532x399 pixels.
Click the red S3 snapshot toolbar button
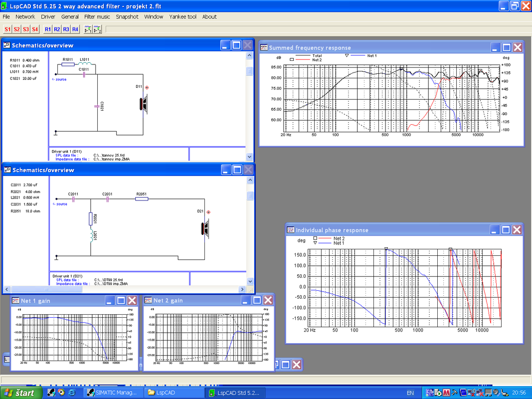[26, 29]
